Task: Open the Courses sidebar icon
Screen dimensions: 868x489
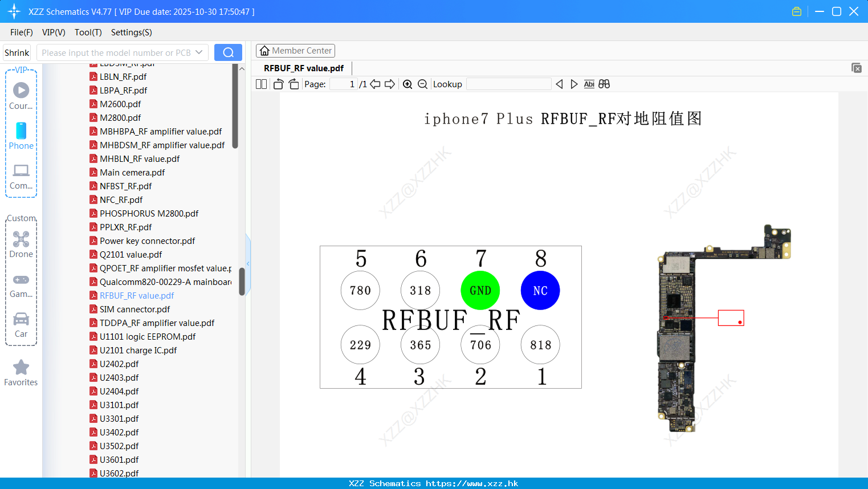Action: tap(21, 96)
